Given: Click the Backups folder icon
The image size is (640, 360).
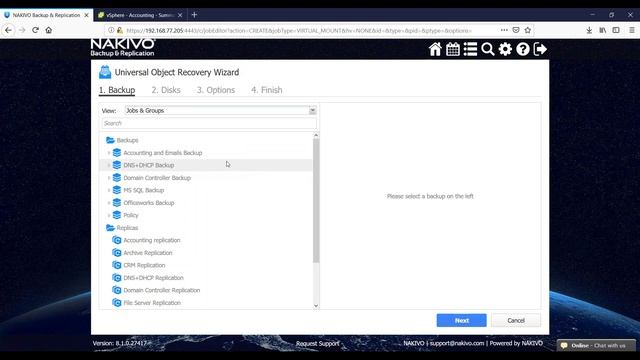Looking at the screenshot, I should click(110, 140).
